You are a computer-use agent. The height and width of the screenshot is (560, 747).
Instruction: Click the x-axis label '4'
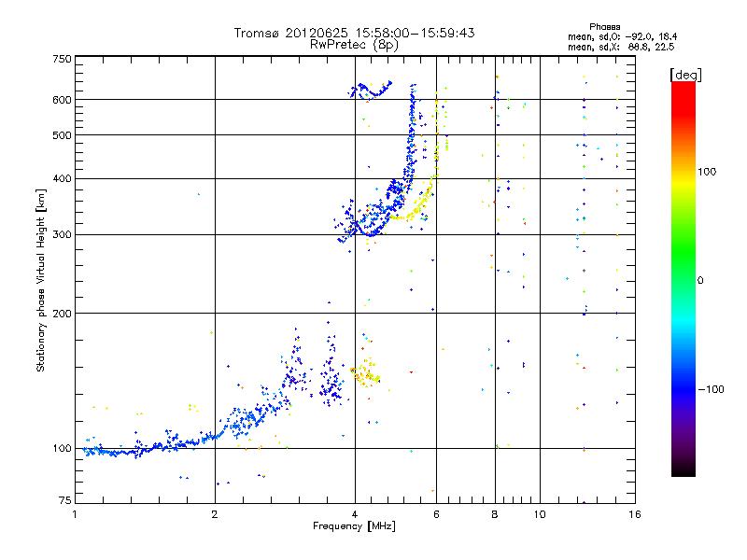tap(355, 514)
